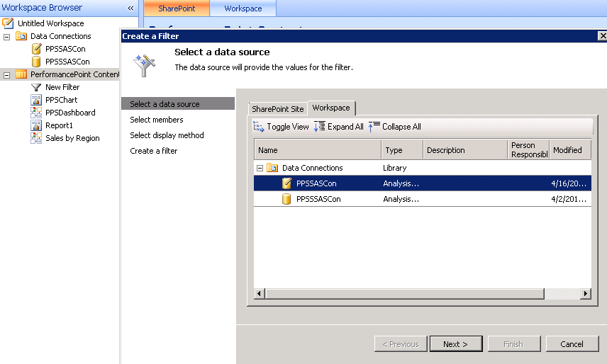Sort by the Type column header
607x364 pixels.
click(x=402, y=150)
